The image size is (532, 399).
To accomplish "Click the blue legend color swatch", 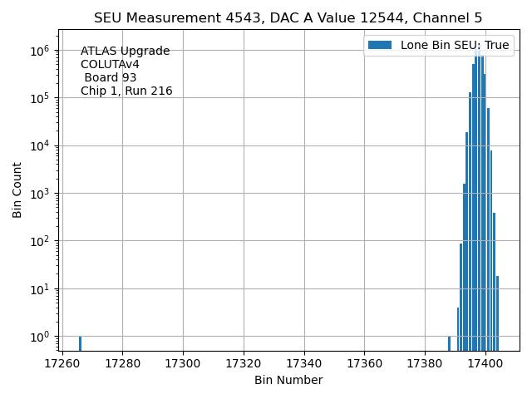I will (380, 45).
